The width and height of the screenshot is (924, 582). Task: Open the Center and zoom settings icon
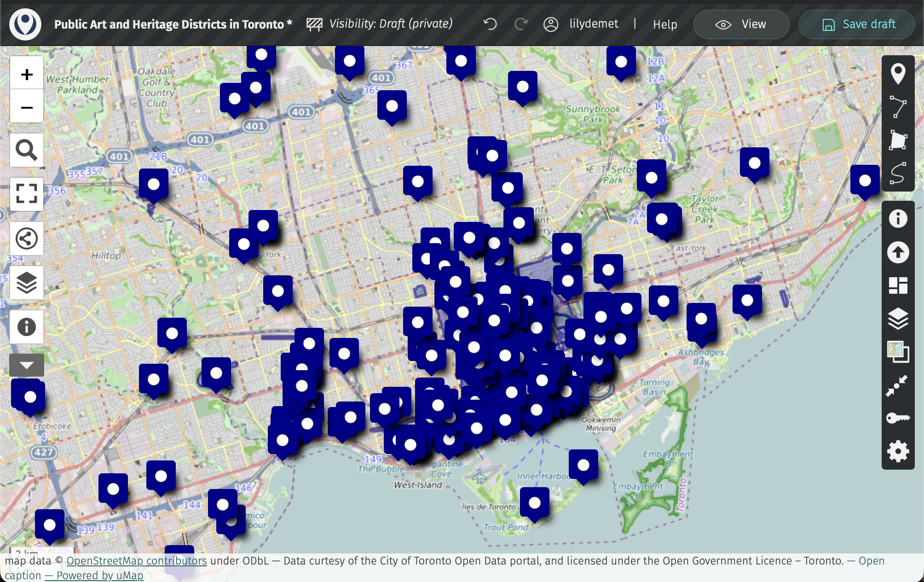tap(898, 385)
